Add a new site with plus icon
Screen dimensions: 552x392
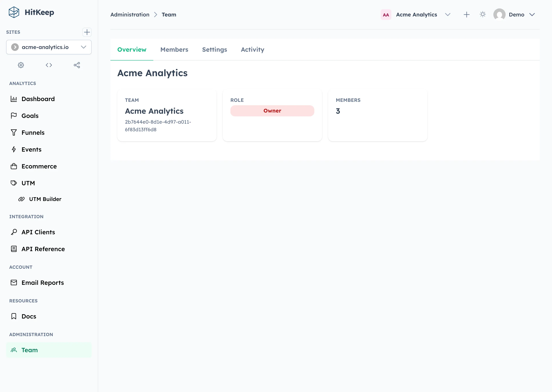click(x=87, y=32)
